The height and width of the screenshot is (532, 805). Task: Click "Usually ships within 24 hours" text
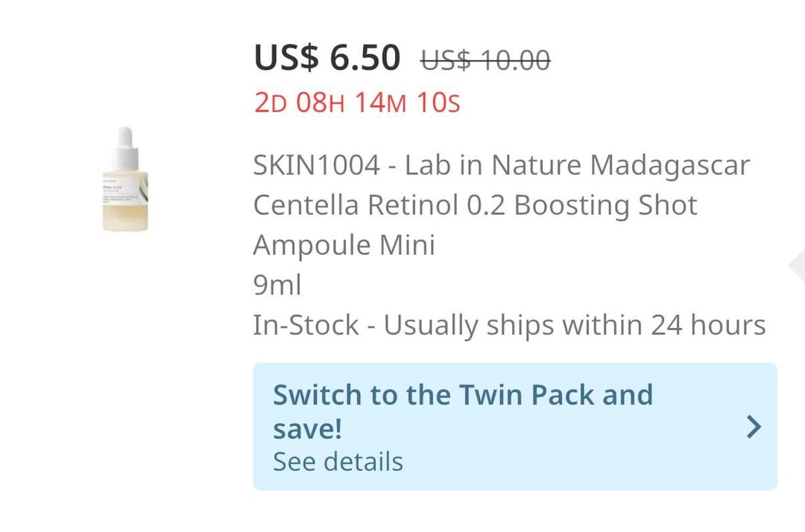tap(575, 325)
